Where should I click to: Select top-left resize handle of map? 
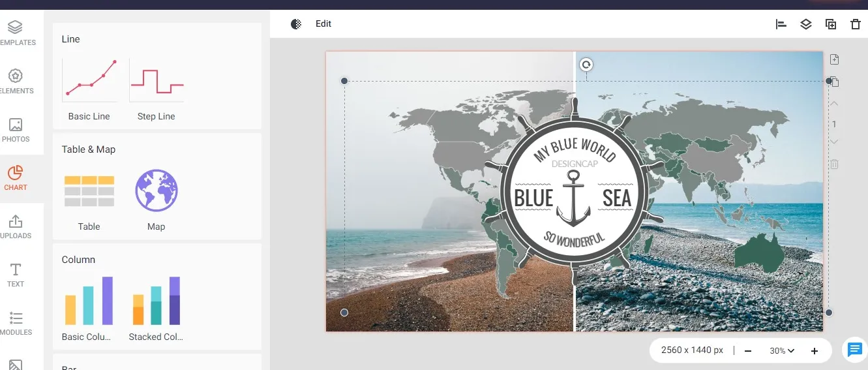pos(344,81)
